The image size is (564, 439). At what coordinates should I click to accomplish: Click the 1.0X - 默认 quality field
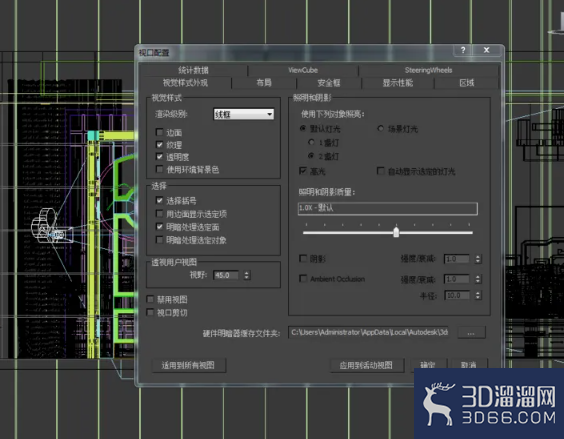click(x=388, y=208)
